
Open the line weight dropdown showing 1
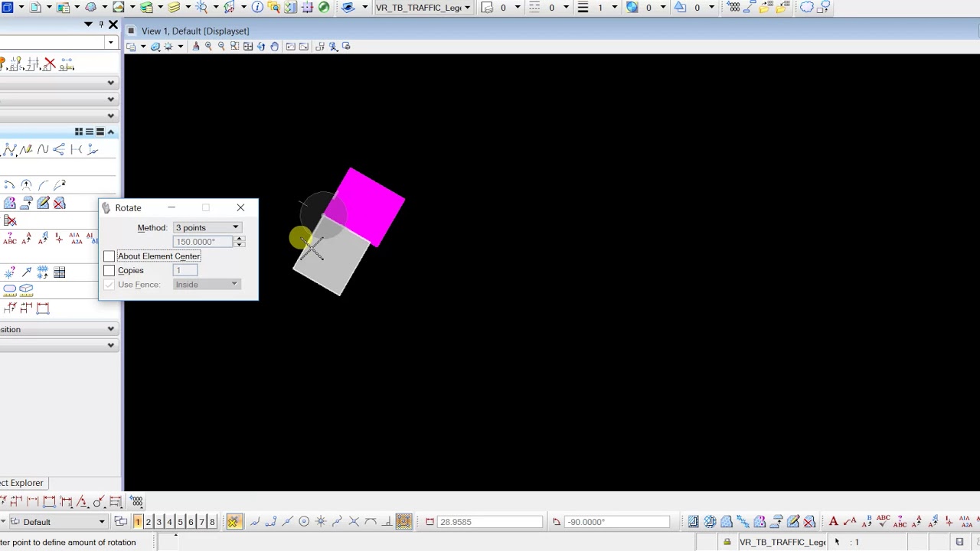[614, 8]
